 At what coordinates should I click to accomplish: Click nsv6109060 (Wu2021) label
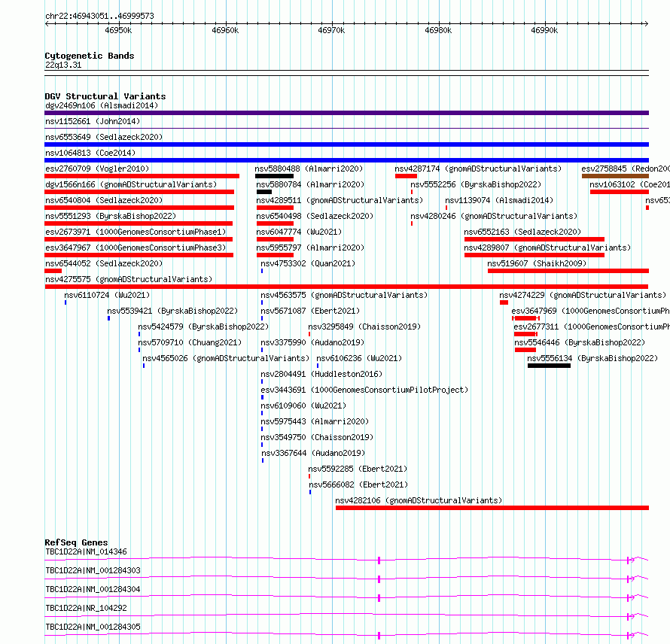[x=303, y=406]
